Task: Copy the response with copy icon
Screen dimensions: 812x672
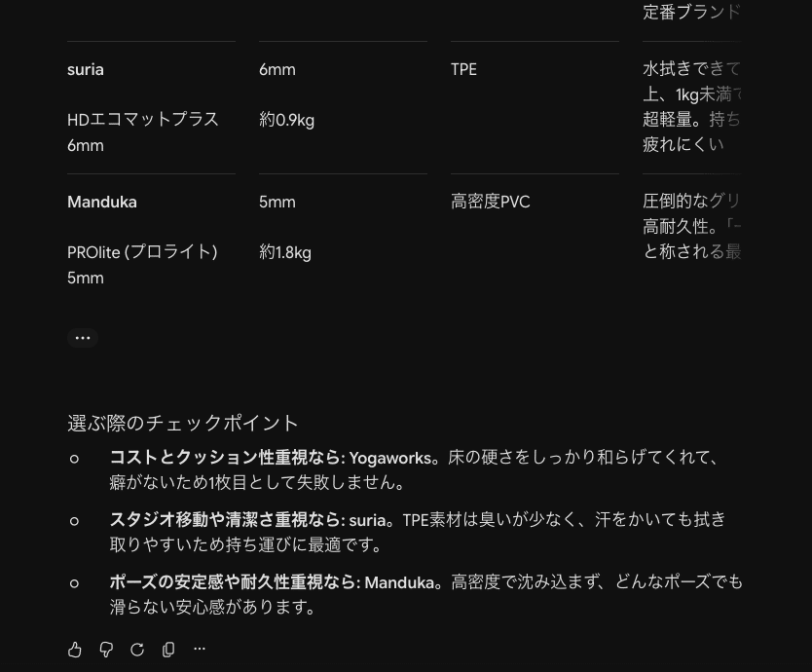Action: click(x=168, y=650)
